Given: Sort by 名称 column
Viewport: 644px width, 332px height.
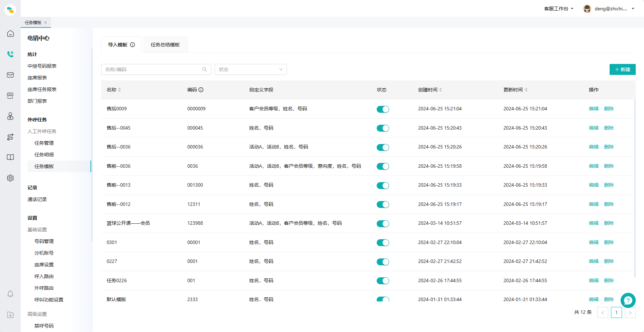Looking at the screenshot, I should [119, 90].
